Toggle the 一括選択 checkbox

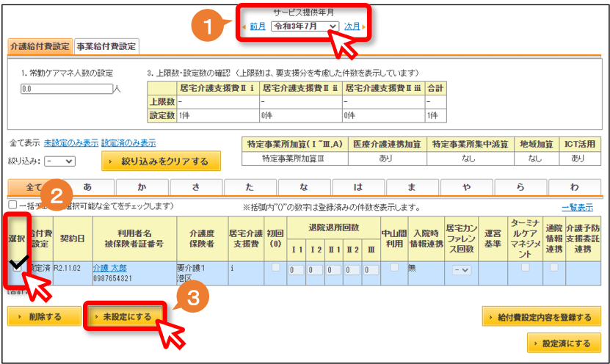12,205
